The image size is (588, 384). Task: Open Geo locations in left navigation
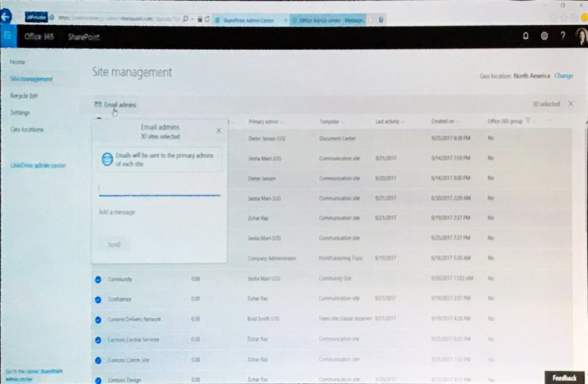(26, 129)
